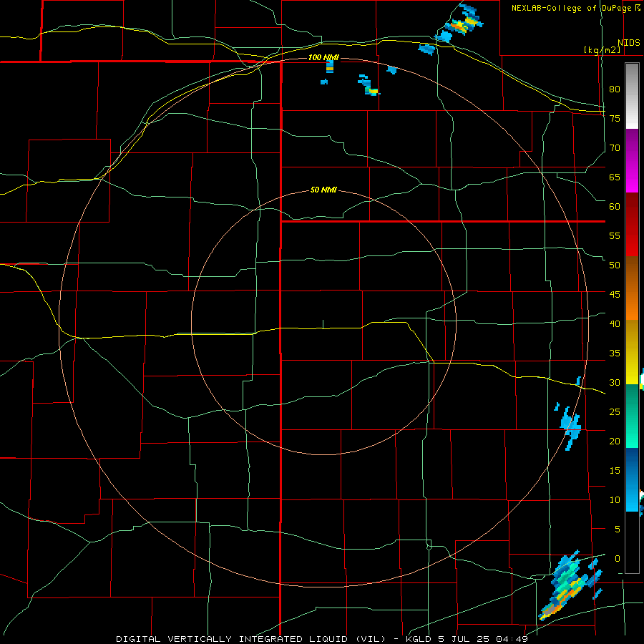Click the 45 value on the VIL scale

tap(615, 295)
